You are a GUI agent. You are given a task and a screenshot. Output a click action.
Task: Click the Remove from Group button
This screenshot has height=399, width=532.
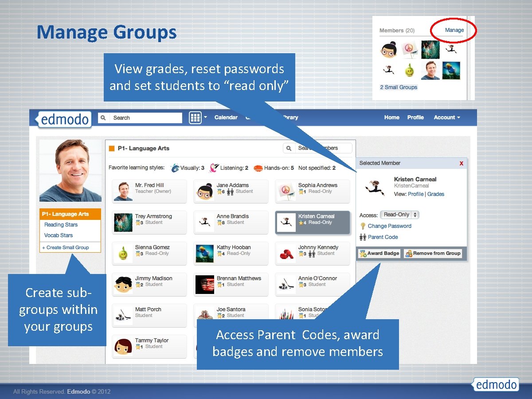point(433,254)
